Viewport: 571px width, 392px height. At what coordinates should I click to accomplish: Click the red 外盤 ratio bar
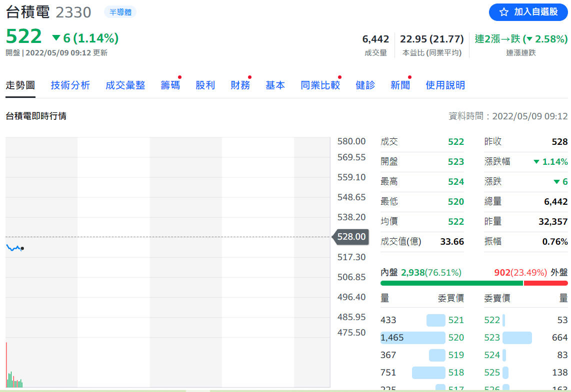[x=545, y=283]
